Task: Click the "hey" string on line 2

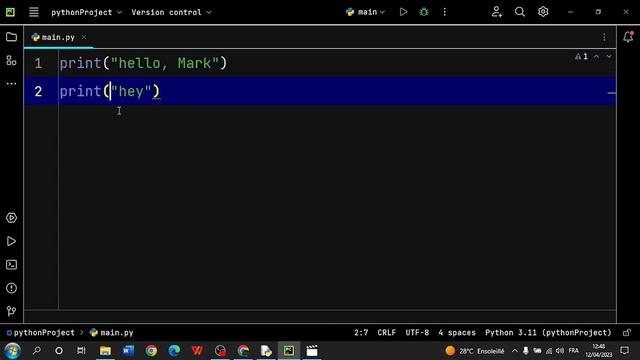Action: coord(131,91)
